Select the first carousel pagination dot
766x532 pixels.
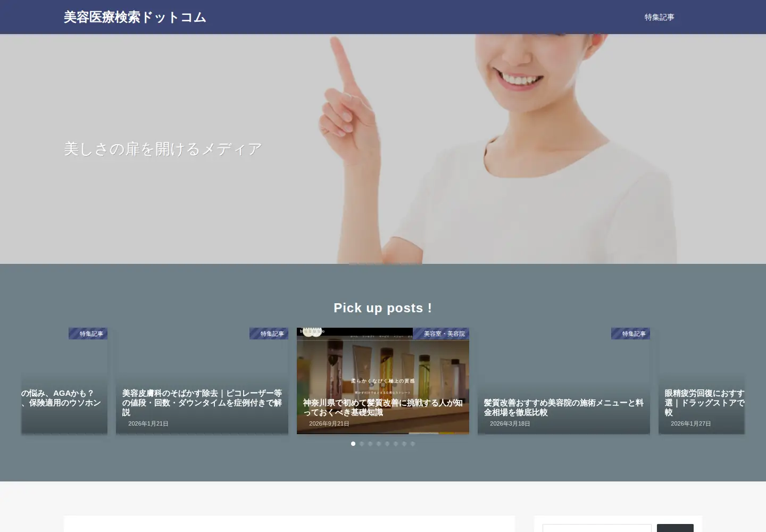tap(353, 444)
